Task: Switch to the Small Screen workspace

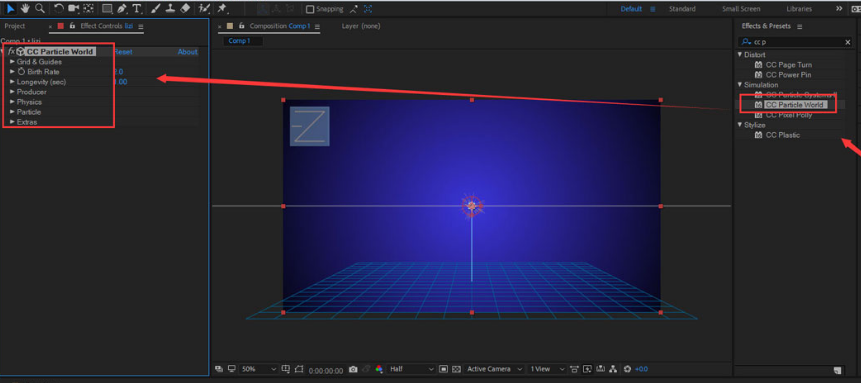Action: point(741,9)
